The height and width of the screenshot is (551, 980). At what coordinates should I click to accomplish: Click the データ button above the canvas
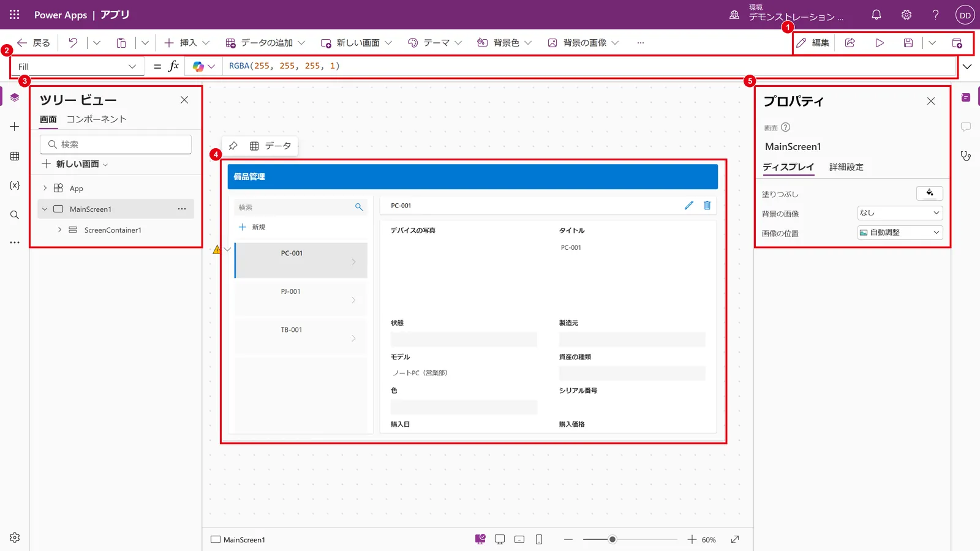click(271, 146)
